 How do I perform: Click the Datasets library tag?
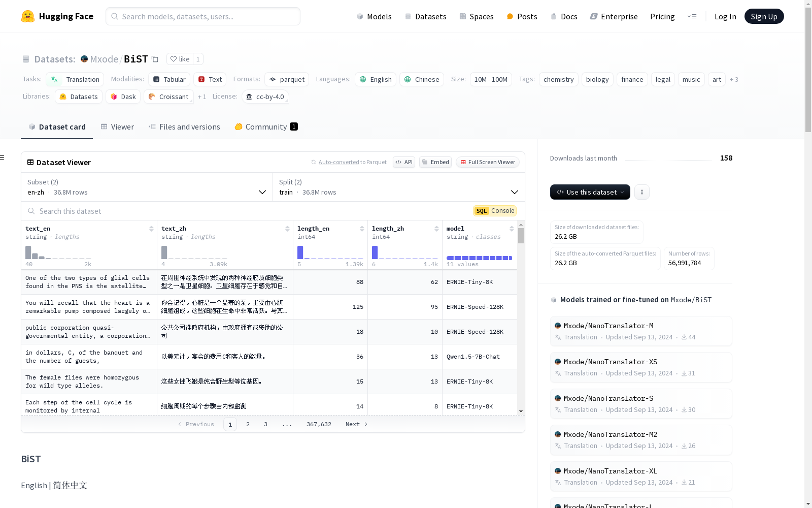(79, 97)
